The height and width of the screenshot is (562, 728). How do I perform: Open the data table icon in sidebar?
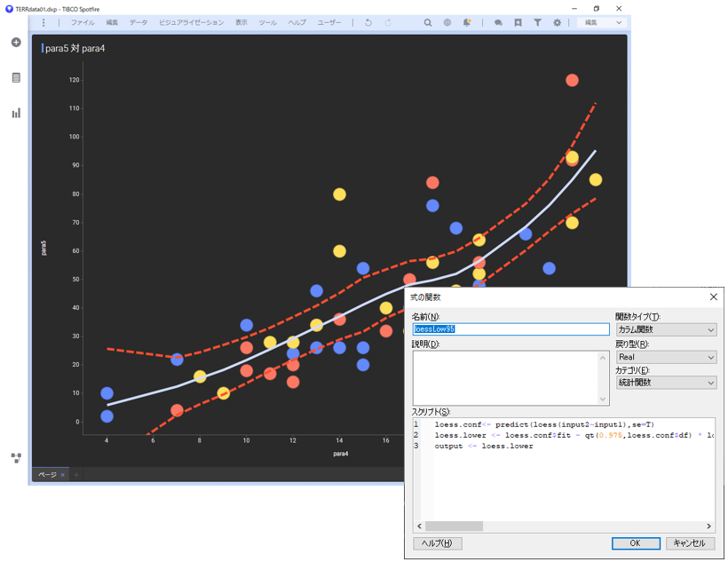click(x=16, y=77)
